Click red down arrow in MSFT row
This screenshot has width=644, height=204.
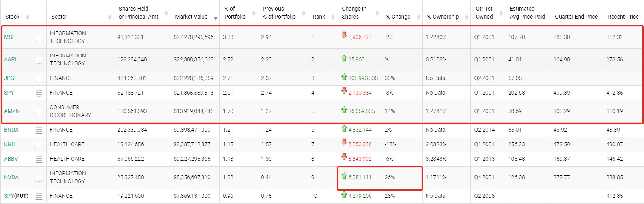click(x=344, y=35)
